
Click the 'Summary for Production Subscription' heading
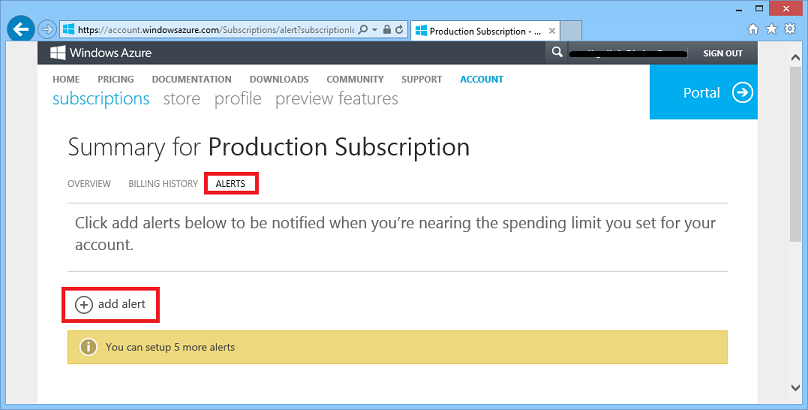click(268, 147)
